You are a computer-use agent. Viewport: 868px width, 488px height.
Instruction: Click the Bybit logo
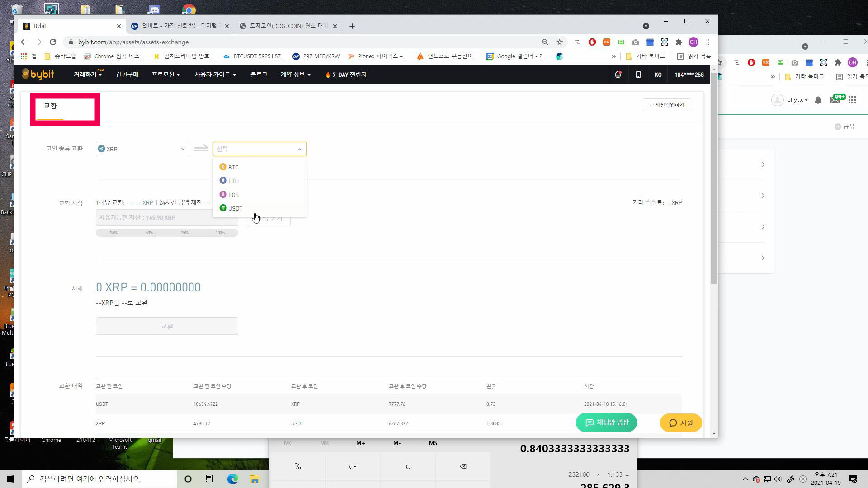click(38, 75)
